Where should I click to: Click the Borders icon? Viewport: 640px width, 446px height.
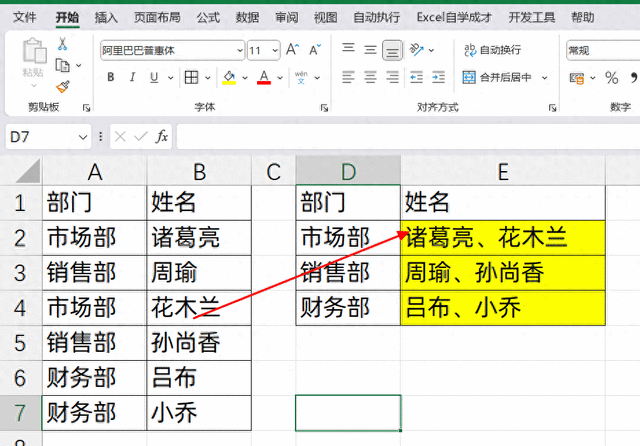pyautogui.click(x=191, y=77)
